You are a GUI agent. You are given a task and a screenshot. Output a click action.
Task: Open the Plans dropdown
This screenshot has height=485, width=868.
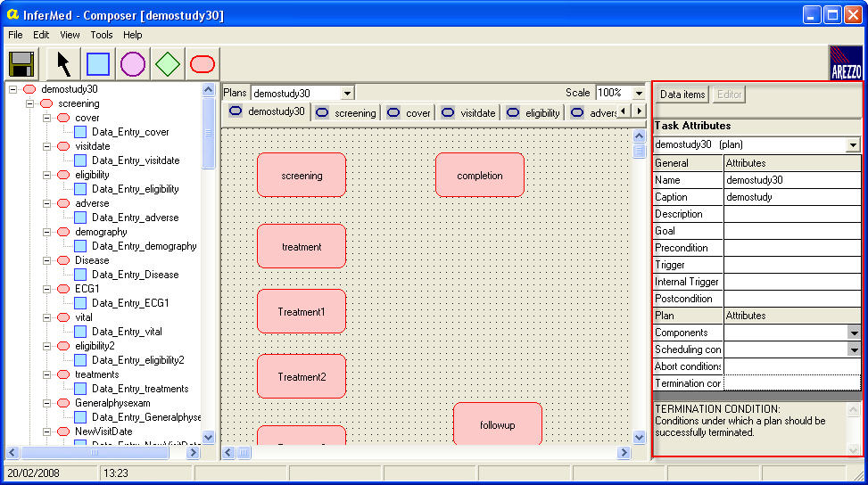pos(347,93)
